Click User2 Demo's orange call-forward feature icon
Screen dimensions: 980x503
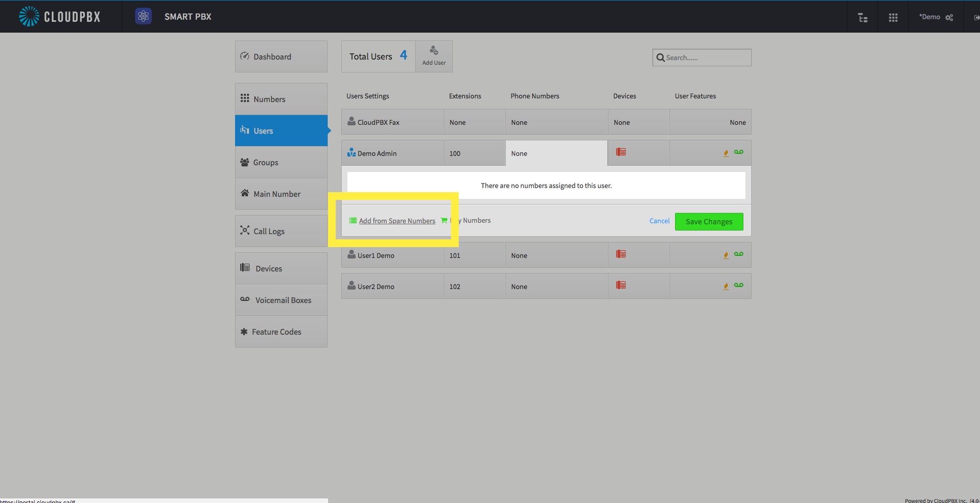726,285
